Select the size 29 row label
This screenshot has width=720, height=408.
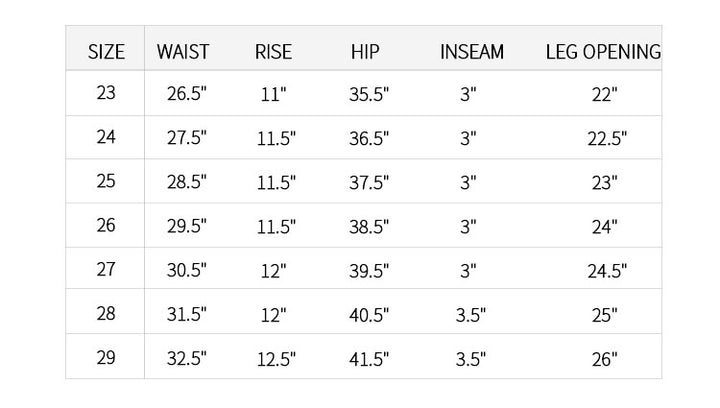point(106,358)
